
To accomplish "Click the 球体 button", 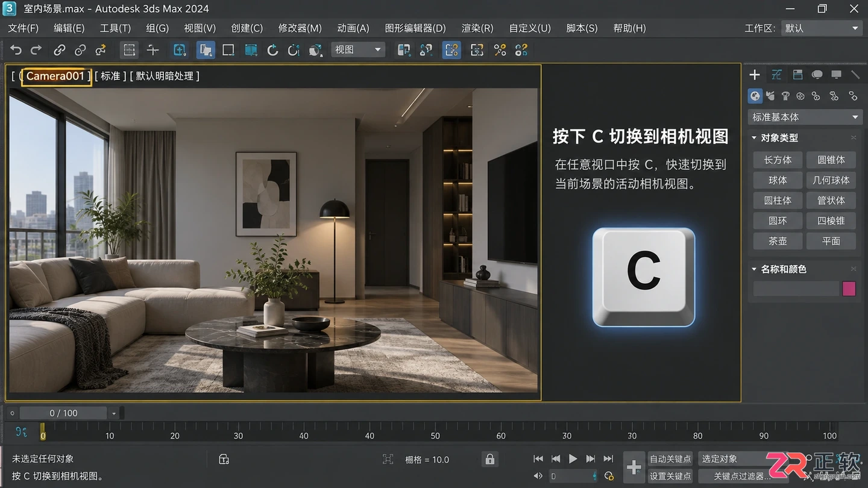I will (778, 180).
